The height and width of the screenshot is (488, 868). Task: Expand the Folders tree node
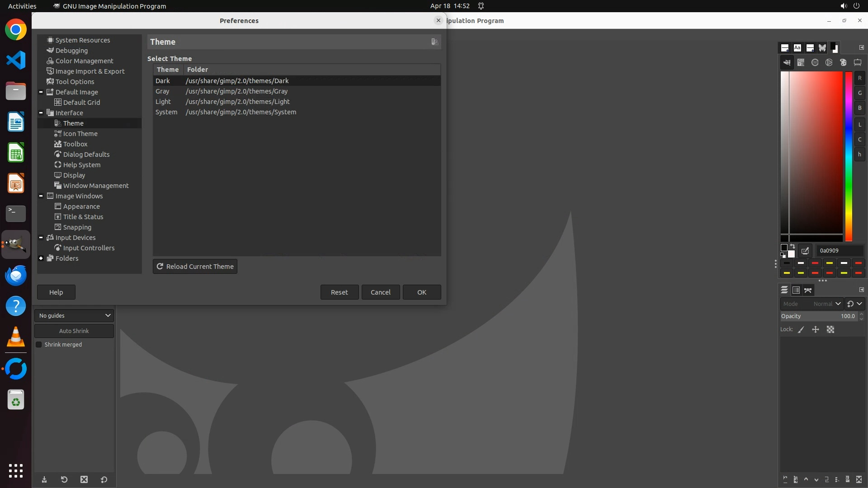click(x=41, y=258)
